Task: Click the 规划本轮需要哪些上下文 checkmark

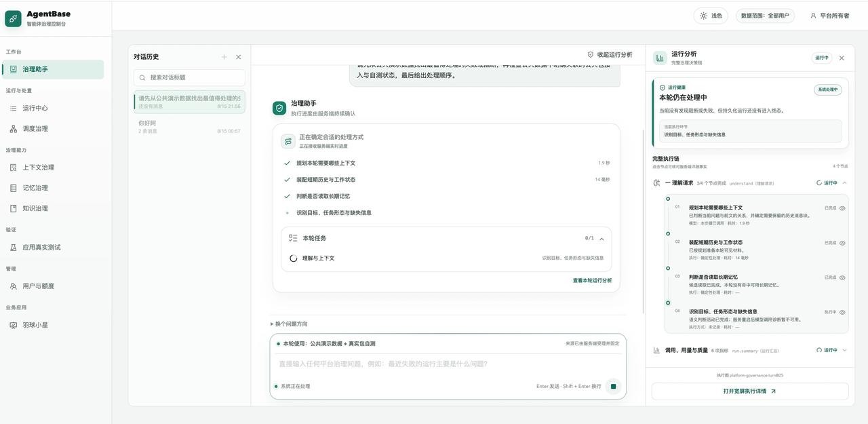Action: [288, 163]
